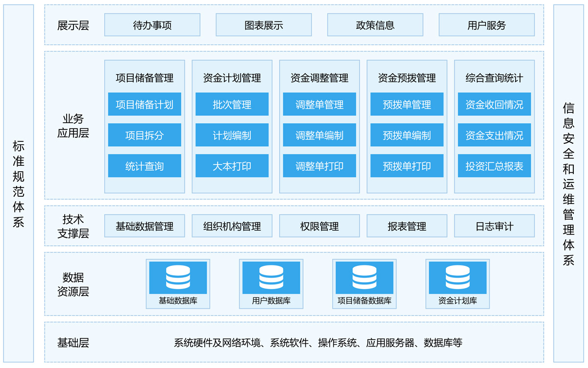This screenshot has height=368, width=588.
Task: Click the 标准规范体系 vertical panel text
Action: click(18, 184)
